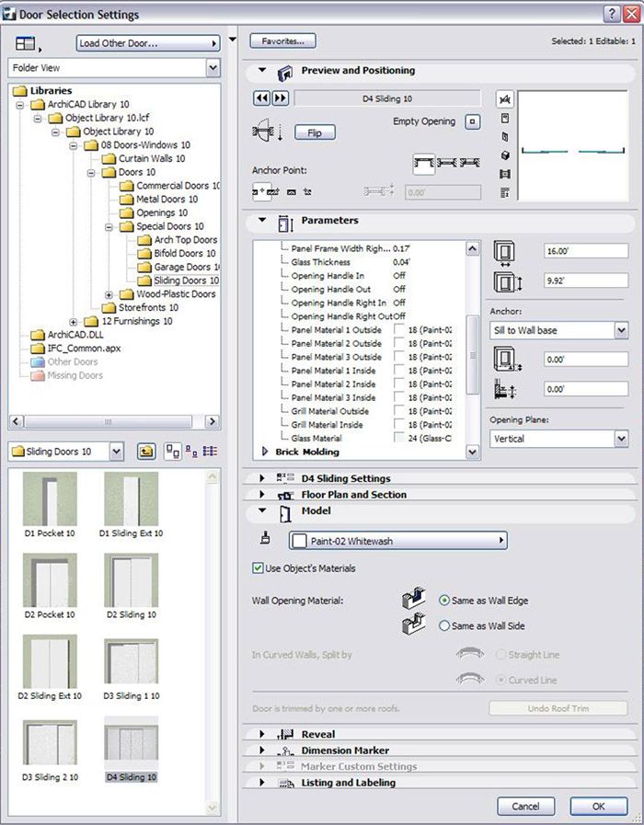This screenshot has height=825, width=644.
Task: Expand the Dimension Marker panel
Action: (x=262, y=751)
